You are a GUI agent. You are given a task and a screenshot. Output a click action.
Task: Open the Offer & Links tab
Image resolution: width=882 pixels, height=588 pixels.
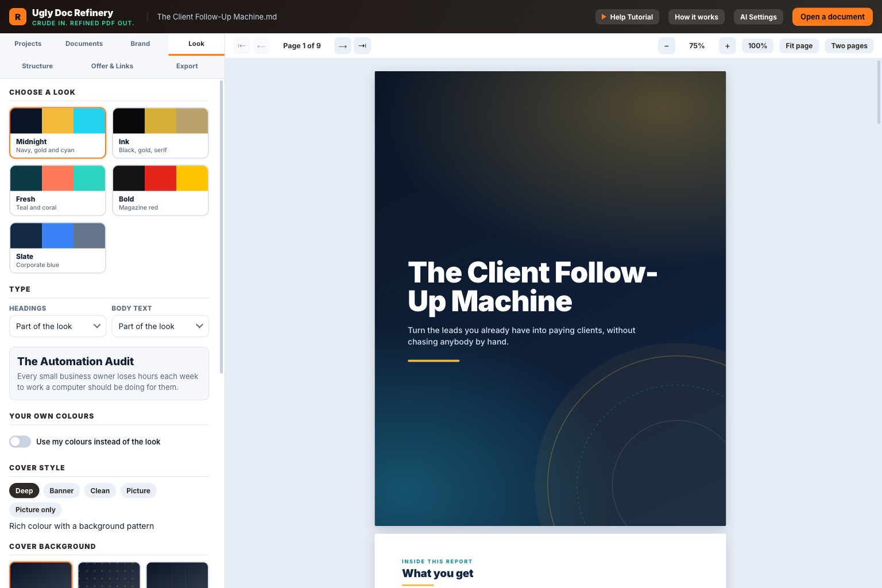click(x=112, y=66)
